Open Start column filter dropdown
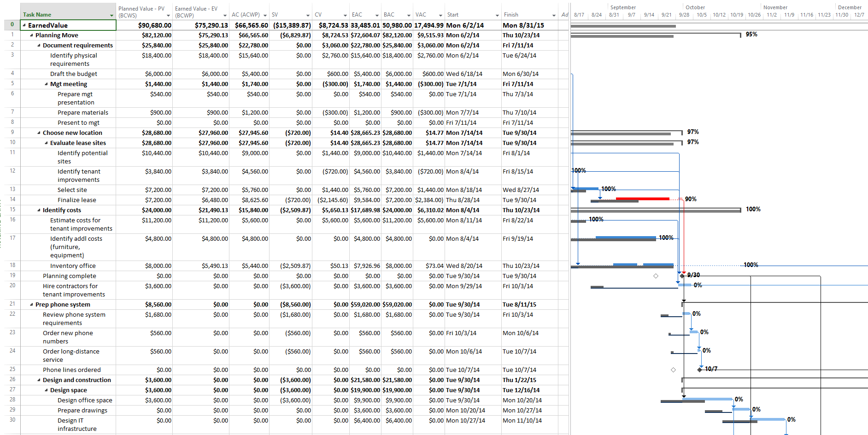 [x=497, y=16]
